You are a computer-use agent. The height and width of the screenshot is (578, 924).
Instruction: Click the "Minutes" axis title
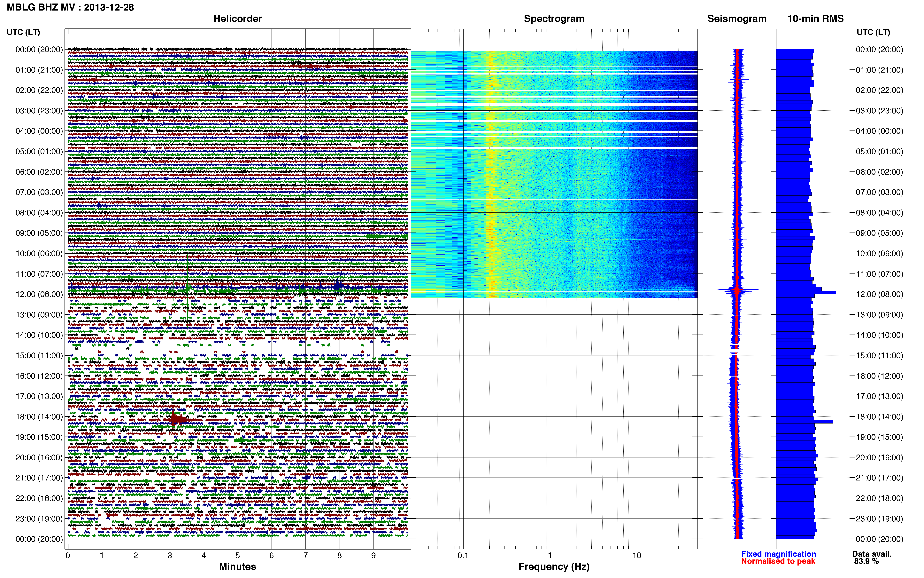click(238, 566)
